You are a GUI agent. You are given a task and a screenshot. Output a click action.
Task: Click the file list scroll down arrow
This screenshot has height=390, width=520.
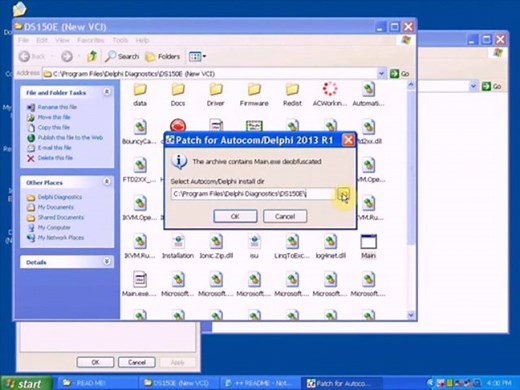pyautogui.click(x=411, y=314)
